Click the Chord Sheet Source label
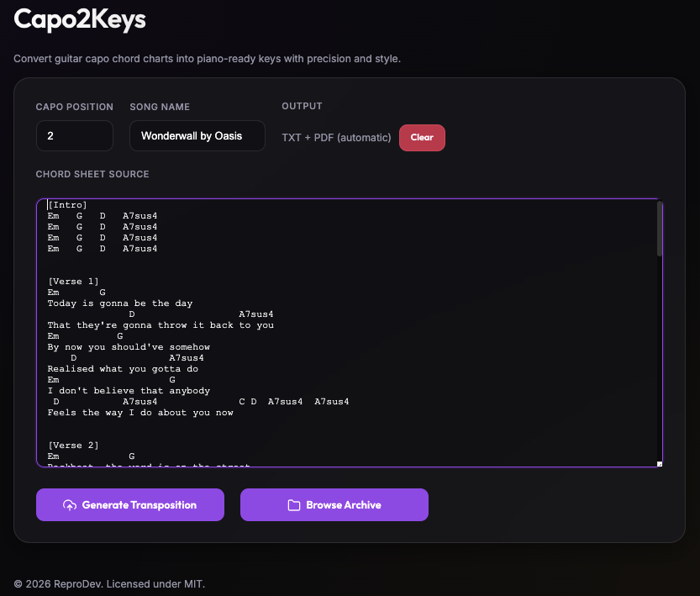Viewport: 700px width, 596px height. pyautogui.click(x=92, y=174)
